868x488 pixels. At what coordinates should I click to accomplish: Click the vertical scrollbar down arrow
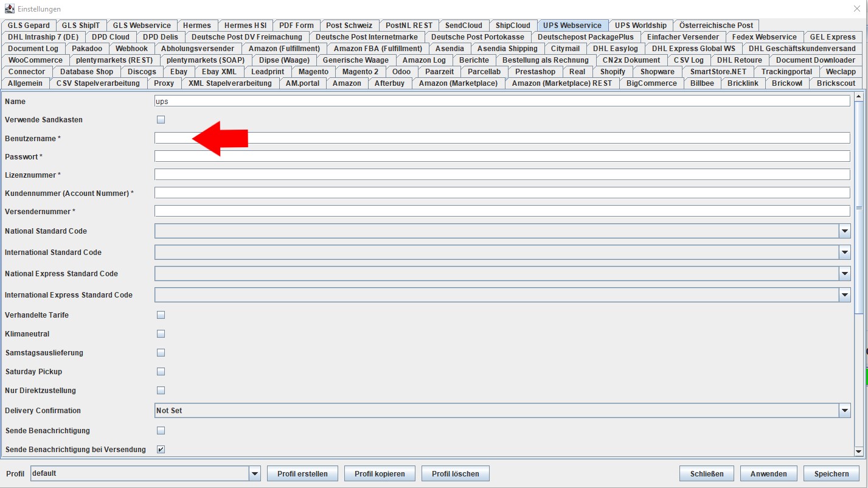pyautogui.click(x=859, y=451)
